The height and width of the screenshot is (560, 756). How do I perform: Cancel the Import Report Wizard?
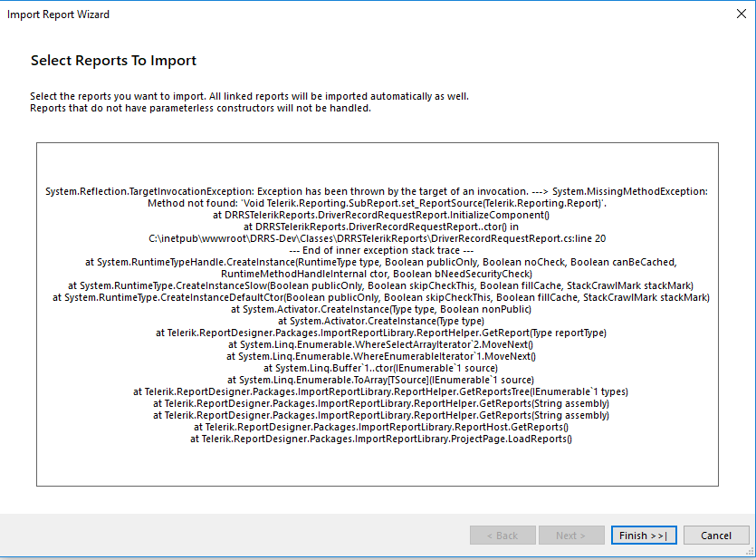point(716,536)
